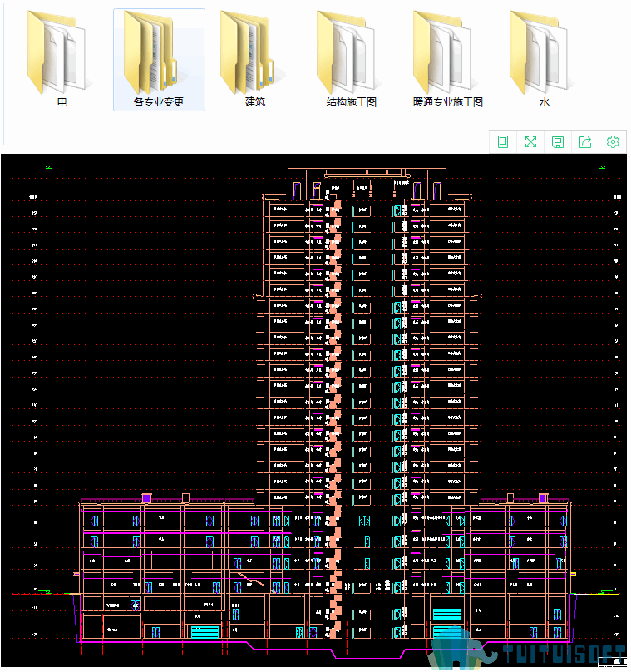Open the 水 folder icon
The image size is (631, 672).
[540, 52]
